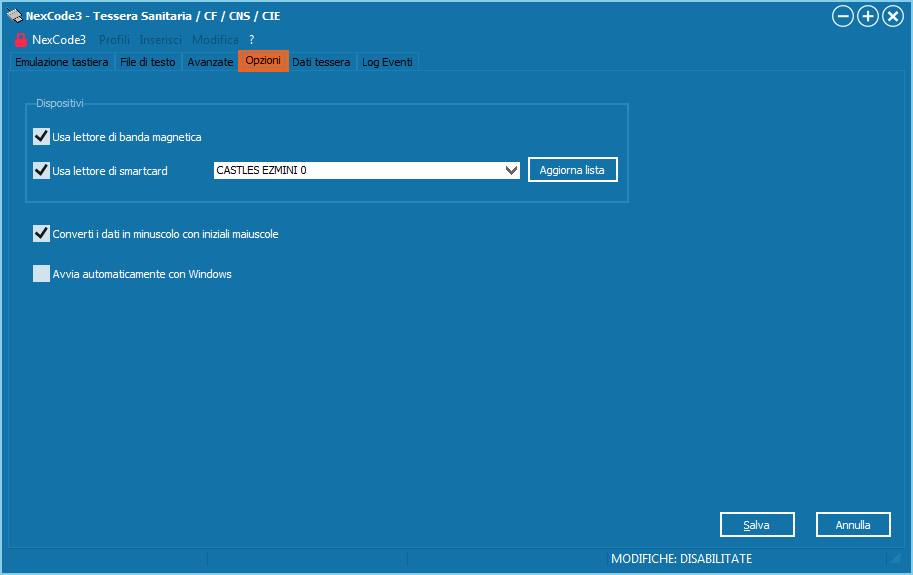
Task: Disable Usa lettore di smartcard checkbox
Action: (x=42, y=170)
